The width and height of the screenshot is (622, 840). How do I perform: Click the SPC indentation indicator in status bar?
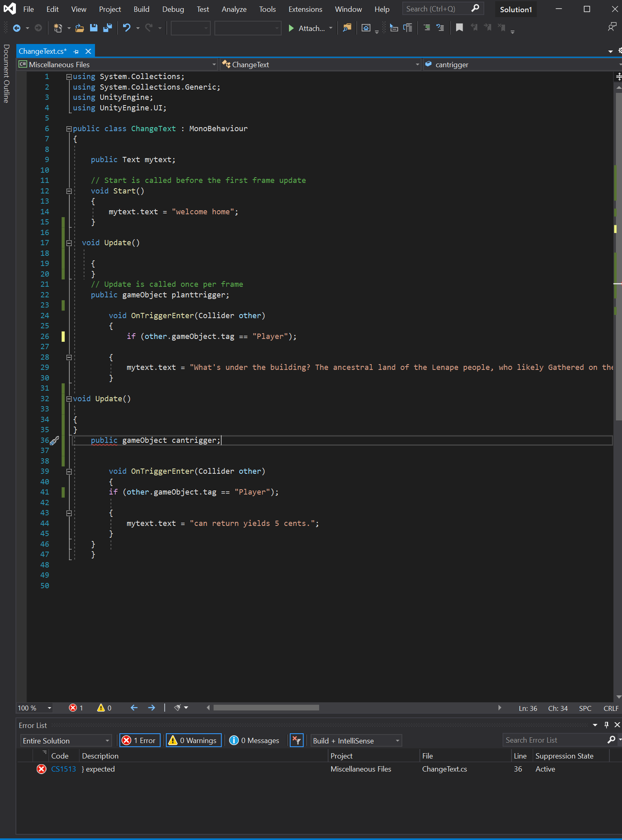585,708
